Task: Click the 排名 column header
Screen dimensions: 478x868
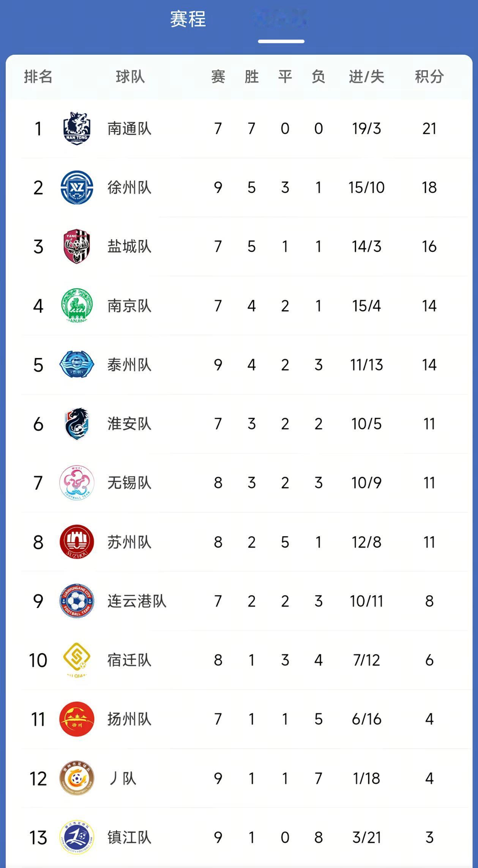Action: pos(38,76)
